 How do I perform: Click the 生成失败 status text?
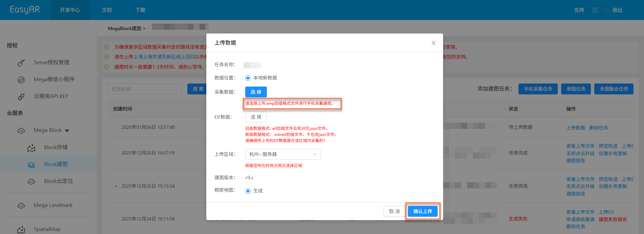pos(518,219)
